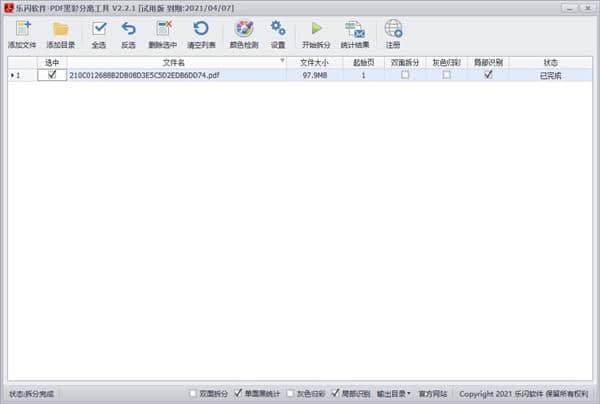Close the application window
The height and width of the screenshot is (404, 600).
coord(587,8)
